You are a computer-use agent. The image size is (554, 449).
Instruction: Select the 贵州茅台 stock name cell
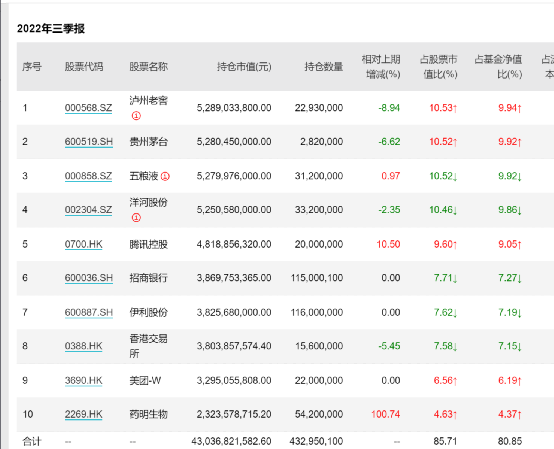(x=148, y=142)
